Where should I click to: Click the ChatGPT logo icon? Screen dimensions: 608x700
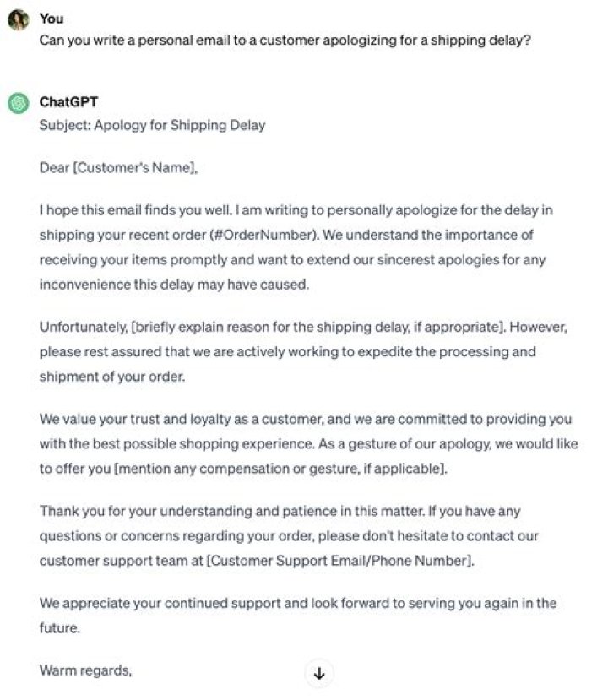click(19, 103)
